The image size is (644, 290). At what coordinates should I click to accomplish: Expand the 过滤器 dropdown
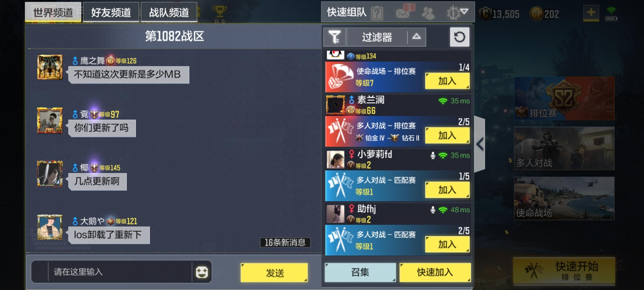(386, 37)
